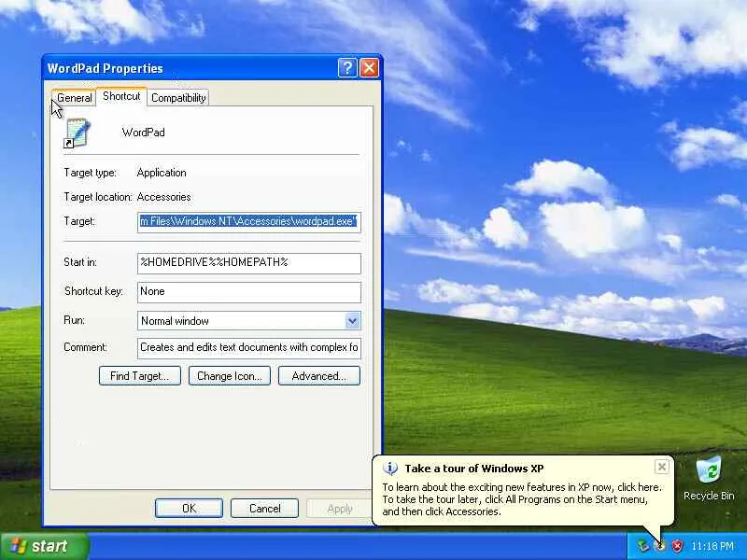Close the WordPad Properties dialog
The image size is (747, 560).
(x=369, y=67)
